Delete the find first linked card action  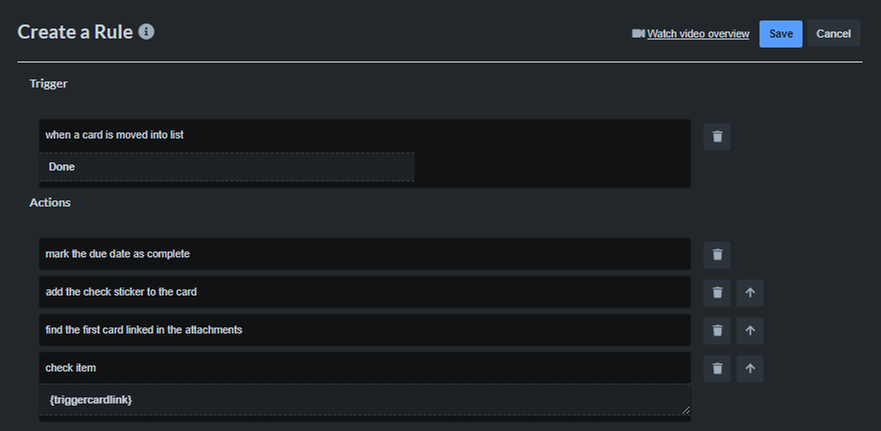click(x=717, y=330)
